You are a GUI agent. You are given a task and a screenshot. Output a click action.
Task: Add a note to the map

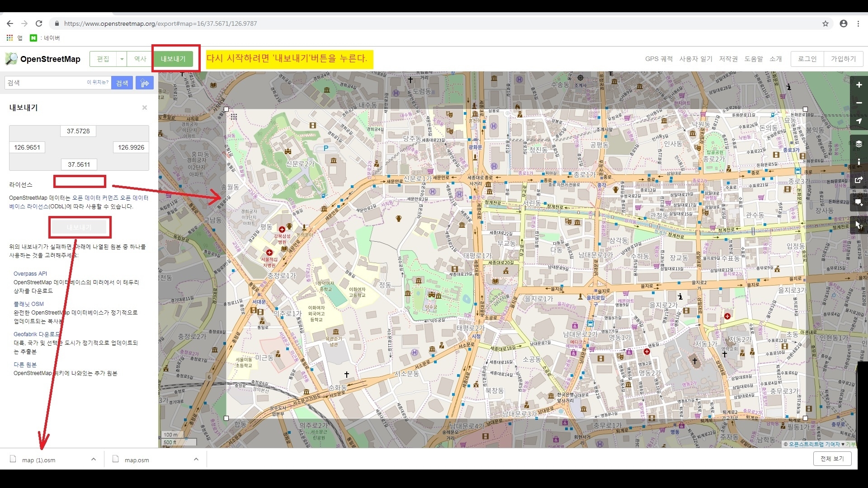click(859, 202)
